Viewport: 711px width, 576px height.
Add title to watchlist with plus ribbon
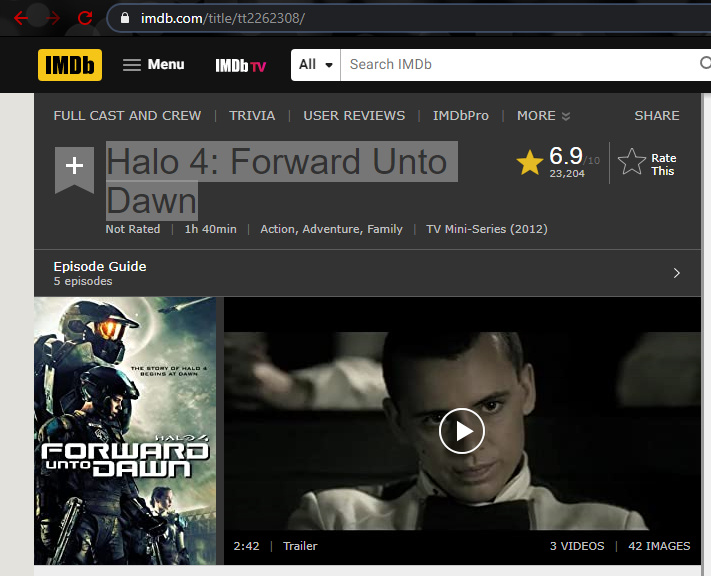(74, 170)
